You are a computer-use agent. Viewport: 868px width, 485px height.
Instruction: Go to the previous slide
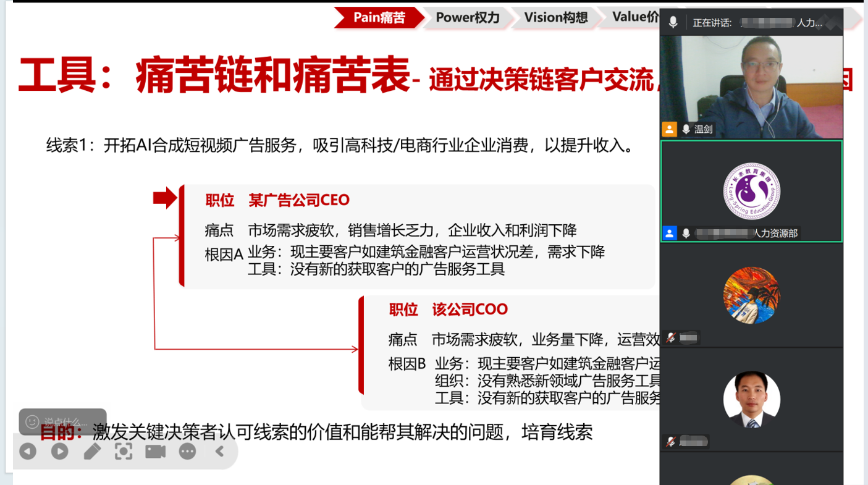pyautogui.click(x=28, y=452)
